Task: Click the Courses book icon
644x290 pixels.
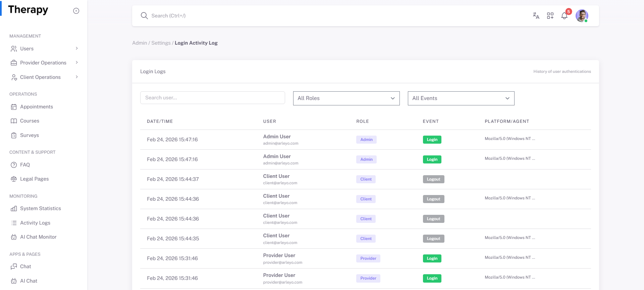Action: pos(14,121)
